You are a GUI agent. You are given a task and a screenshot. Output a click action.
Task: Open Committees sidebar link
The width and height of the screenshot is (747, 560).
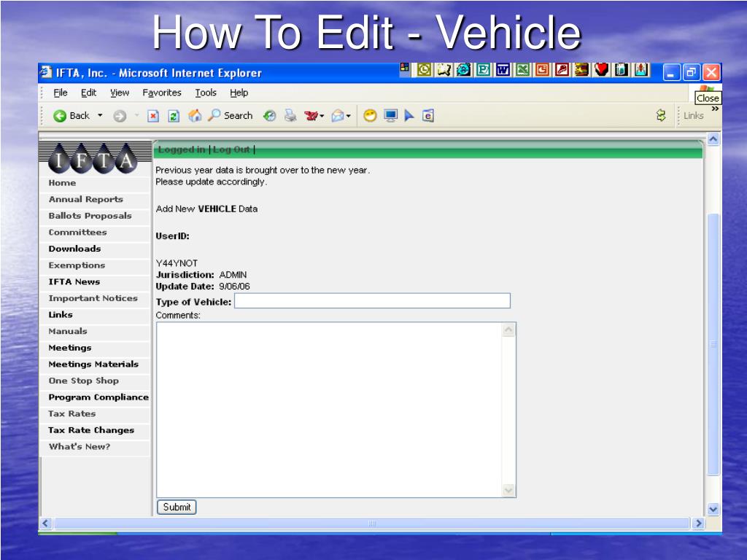click(77, 233)
